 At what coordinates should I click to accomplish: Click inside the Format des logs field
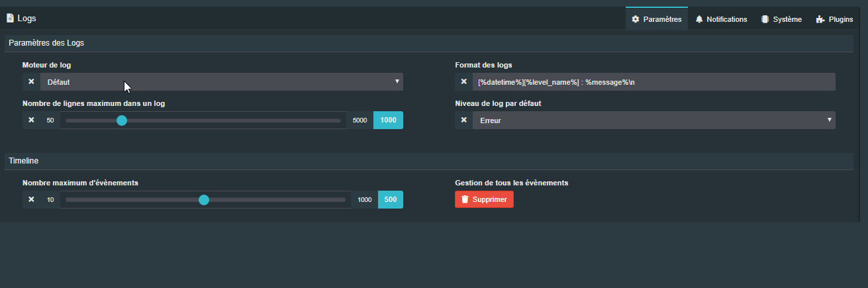653,81
